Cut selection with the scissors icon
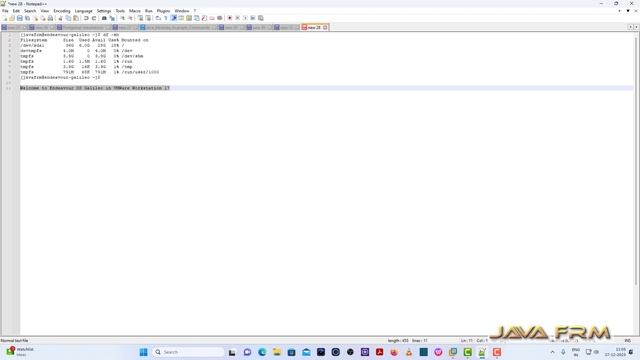 60,18
